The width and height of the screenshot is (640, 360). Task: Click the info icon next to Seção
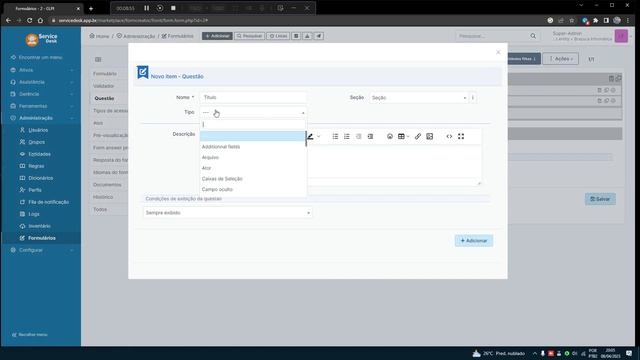click(473, 98)
